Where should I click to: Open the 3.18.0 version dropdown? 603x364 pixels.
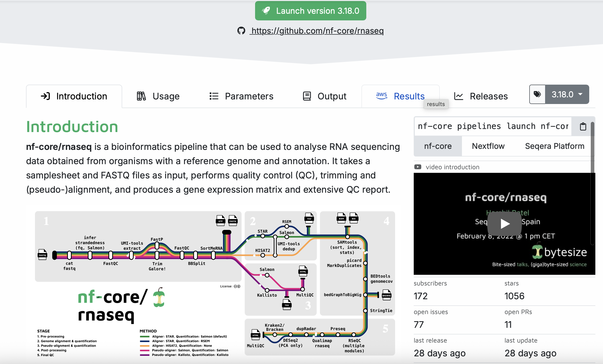(567, 94)
